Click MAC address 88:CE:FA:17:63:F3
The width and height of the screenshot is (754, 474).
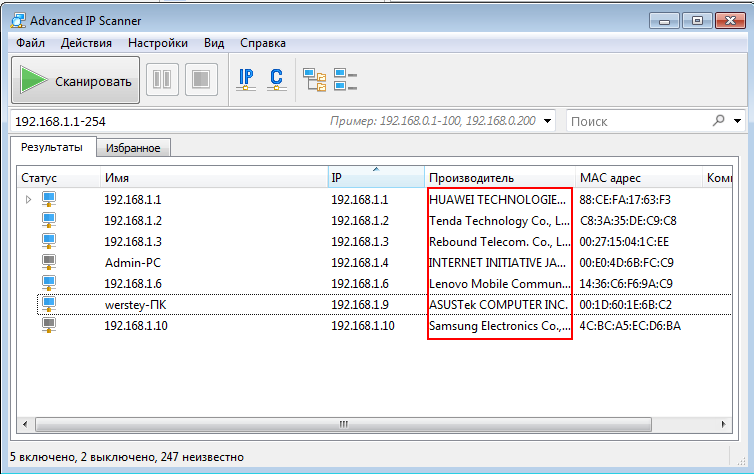tap(625, 200)
